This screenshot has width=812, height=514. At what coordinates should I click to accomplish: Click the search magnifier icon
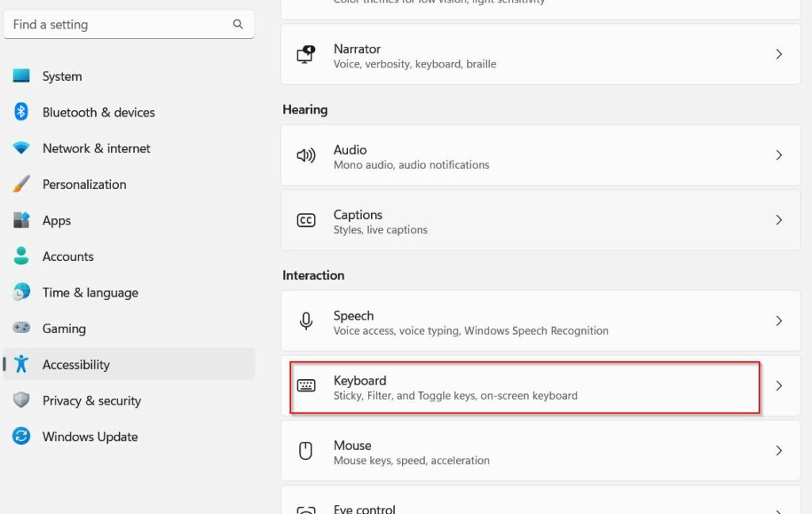click(x=238, y=25)
